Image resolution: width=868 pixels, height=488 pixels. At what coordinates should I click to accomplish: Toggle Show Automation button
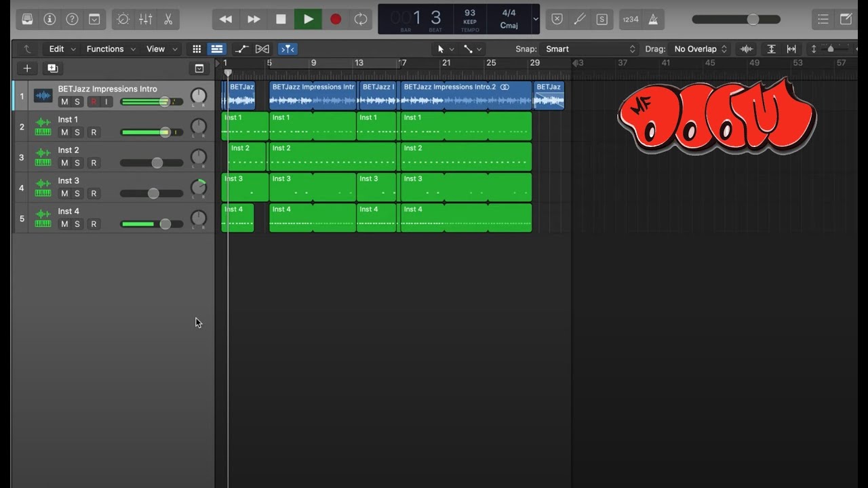point(241,49)
